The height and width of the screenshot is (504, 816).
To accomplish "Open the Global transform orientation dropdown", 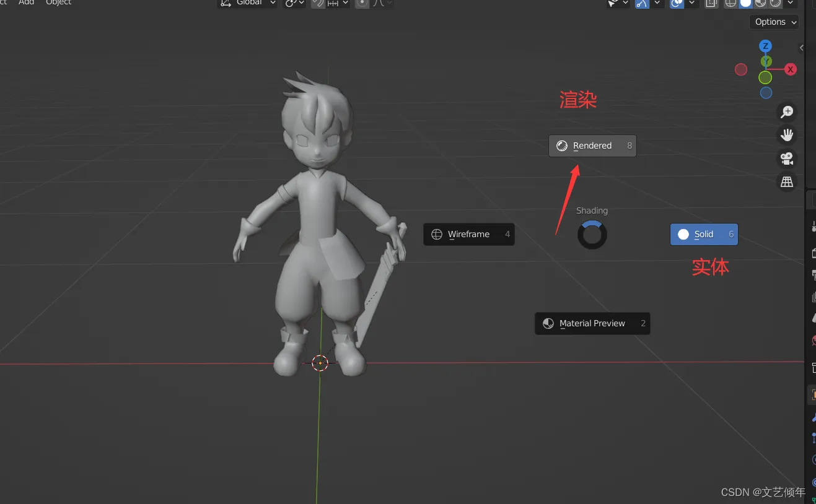I will click(x=247, y=3).
